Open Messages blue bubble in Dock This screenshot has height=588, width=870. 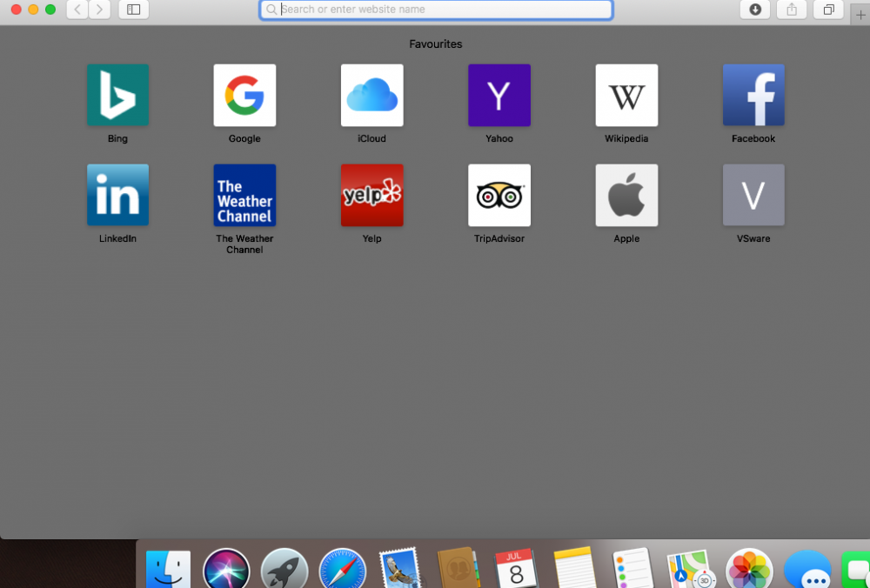pyautogui.click(x=807, y=569)
